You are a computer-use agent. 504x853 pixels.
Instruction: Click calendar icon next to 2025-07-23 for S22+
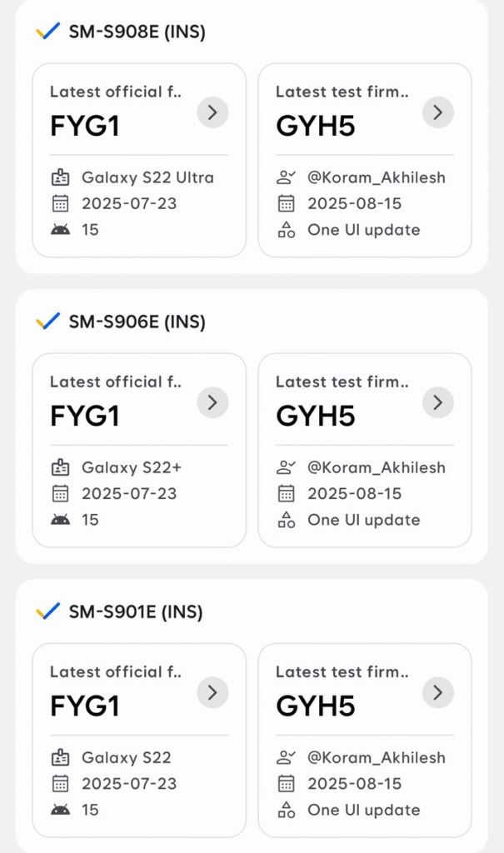[60, 493]
